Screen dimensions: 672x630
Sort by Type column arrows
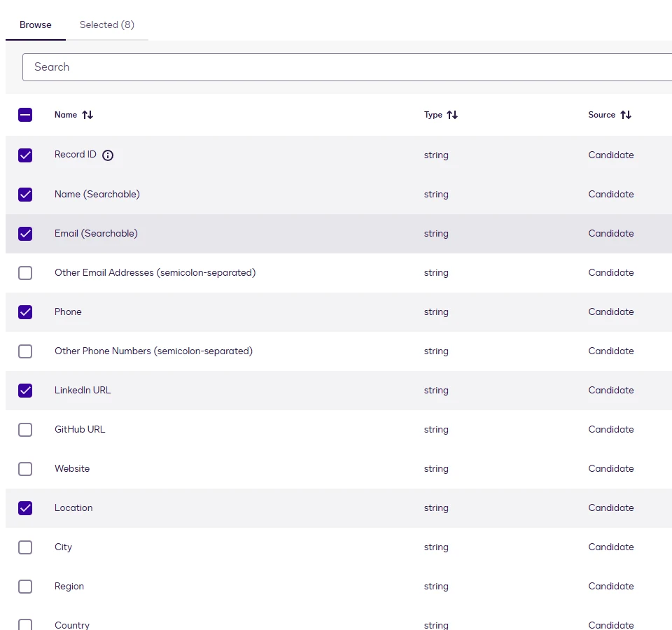(452, 115)
